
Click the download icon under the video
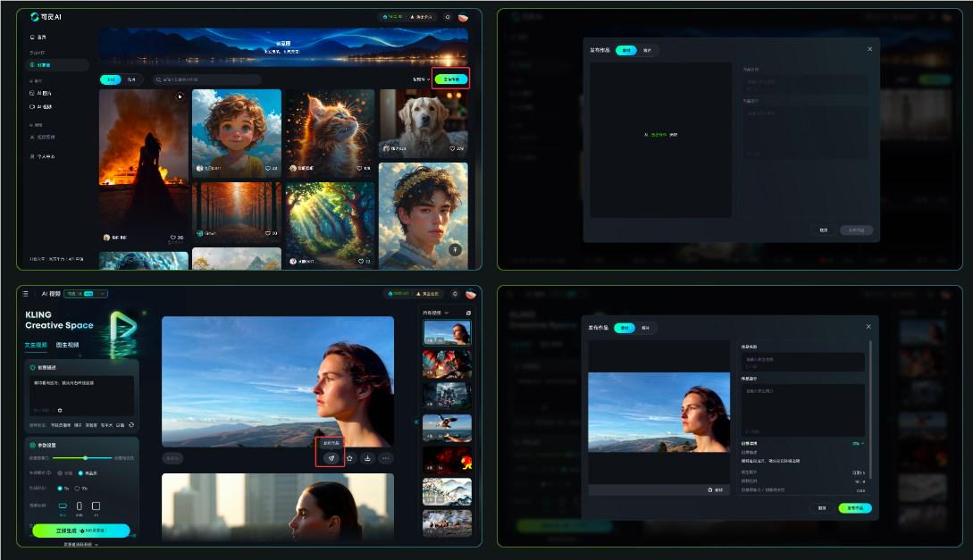[367, 458]
